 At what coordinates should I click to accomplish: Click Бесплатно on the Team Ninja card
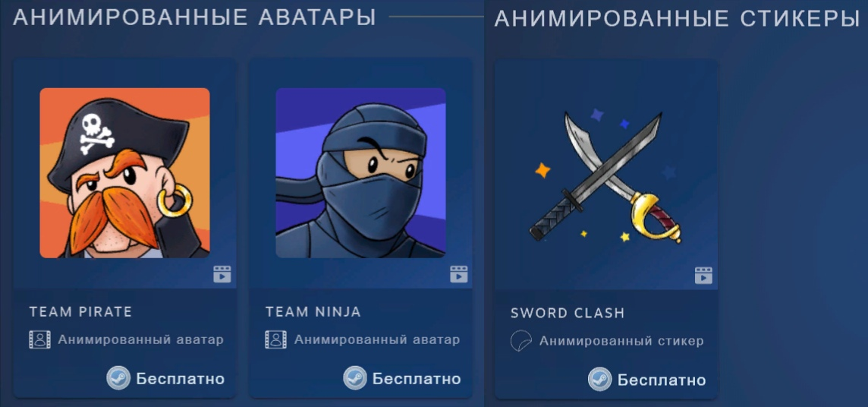click(x=417, y=380)
